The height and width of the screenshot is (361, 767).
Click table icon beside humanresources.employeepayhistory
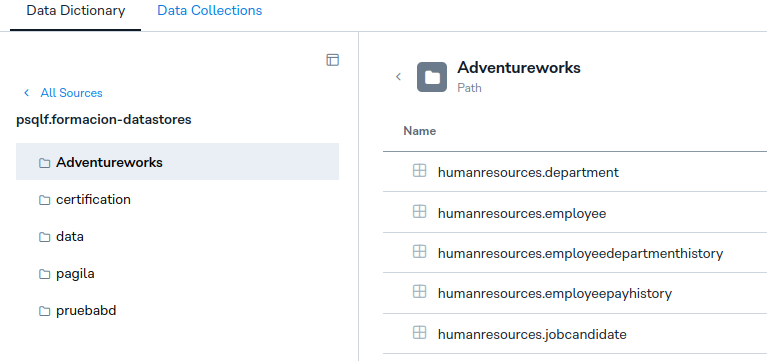pos(419,293)
